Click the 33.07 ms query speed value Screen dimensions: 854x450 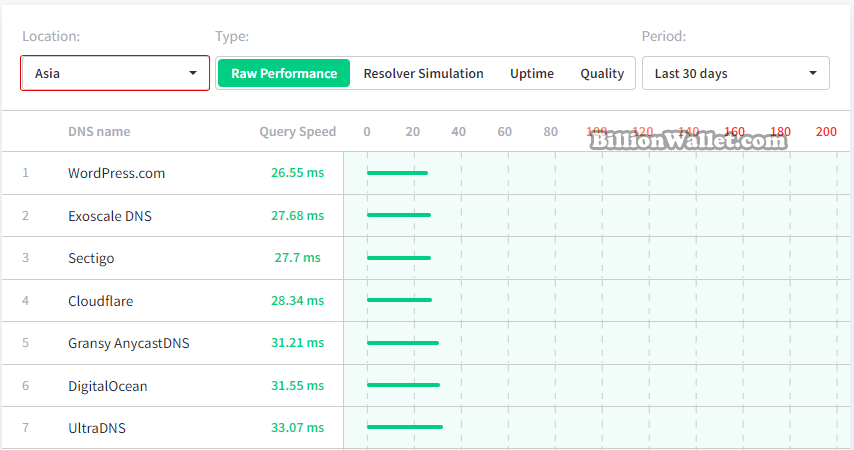[x=297, y=428]
